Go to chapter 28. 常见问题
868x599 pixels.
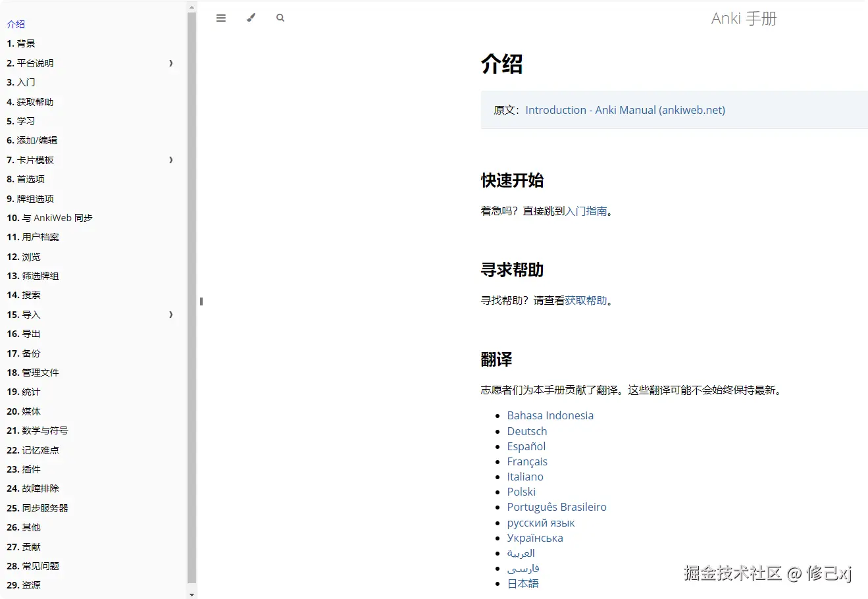click(33, 566)
